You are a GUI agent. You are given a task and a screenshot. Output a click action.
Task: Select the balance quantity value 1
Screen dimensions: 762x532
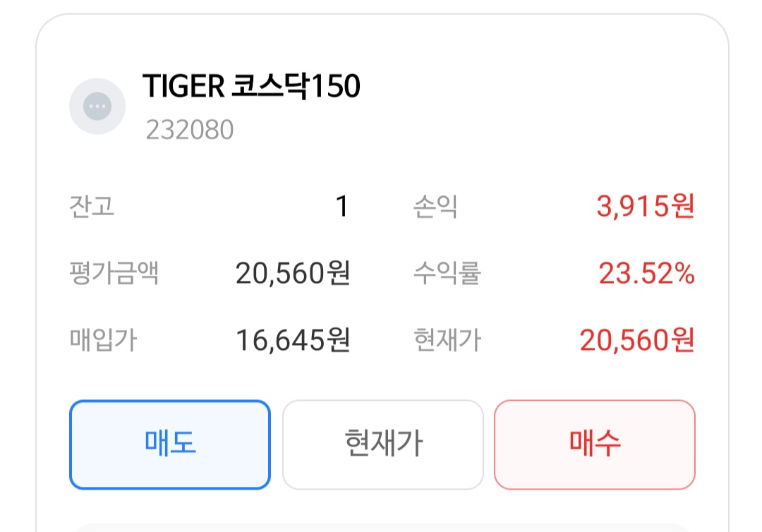pos(341,207)
